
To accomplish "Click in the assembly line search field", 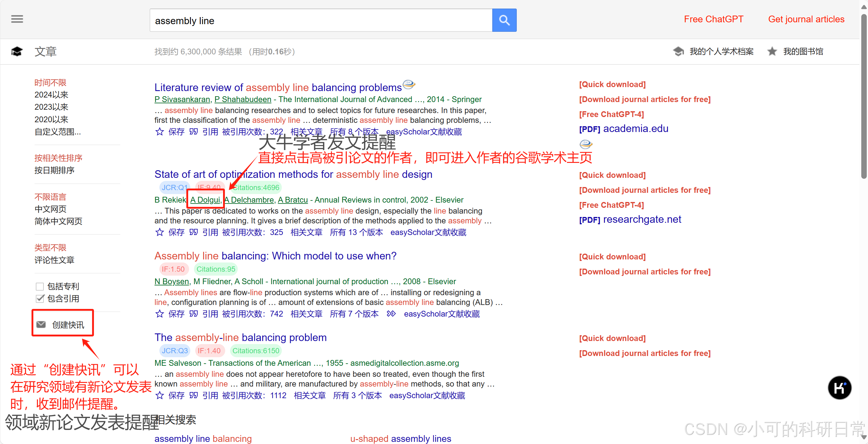I will coord(320,20).
